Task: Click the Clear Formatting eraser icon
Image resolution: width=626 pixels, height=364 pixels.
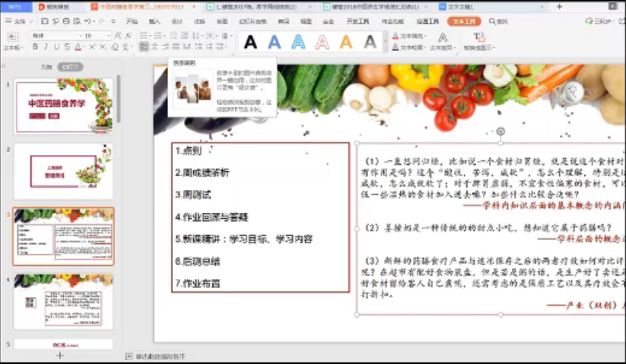Action: (x=115, y=47)
